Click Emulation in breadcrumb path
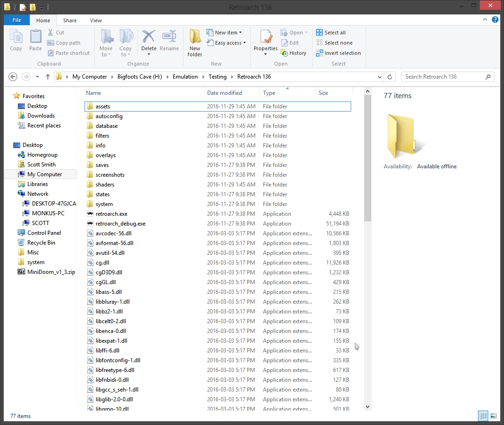504x425 pixels. (x=185, y=77)
